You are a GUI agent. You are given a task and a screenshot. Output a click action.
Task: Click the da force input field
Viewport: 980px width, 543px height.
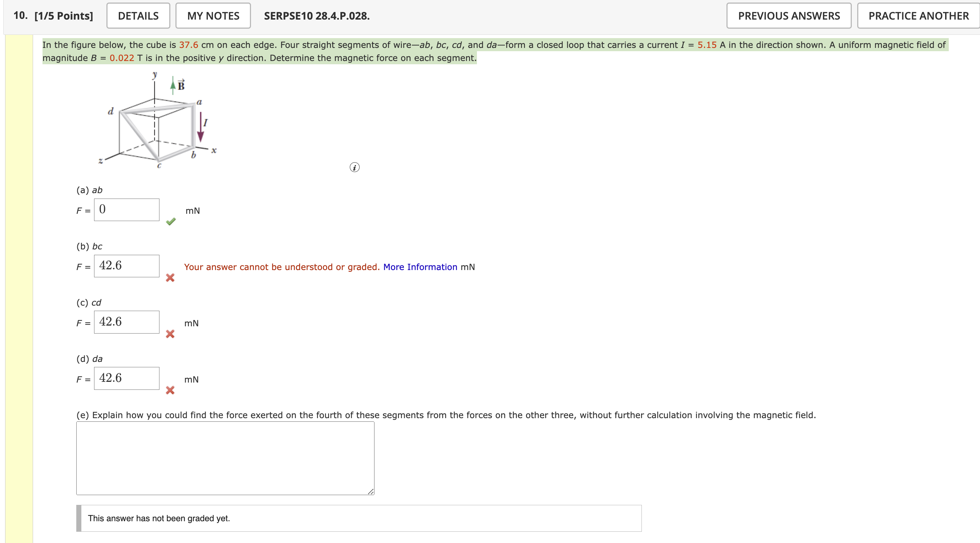pyautogui.click(x=127, y=378)
